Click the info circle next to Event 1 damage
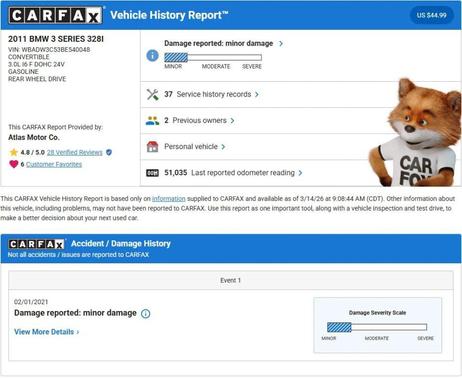462x378 pixels. [146, 314]
